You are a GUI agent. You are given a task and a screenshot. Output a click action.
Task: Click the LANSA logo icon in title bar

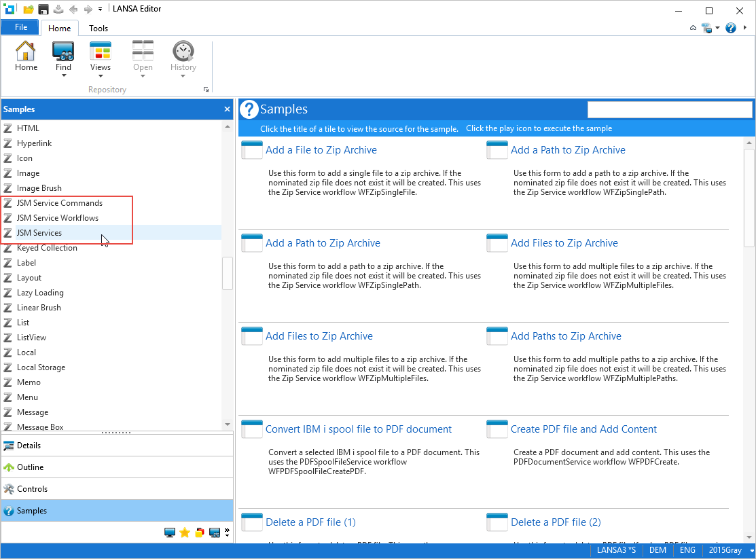(9, 9)
